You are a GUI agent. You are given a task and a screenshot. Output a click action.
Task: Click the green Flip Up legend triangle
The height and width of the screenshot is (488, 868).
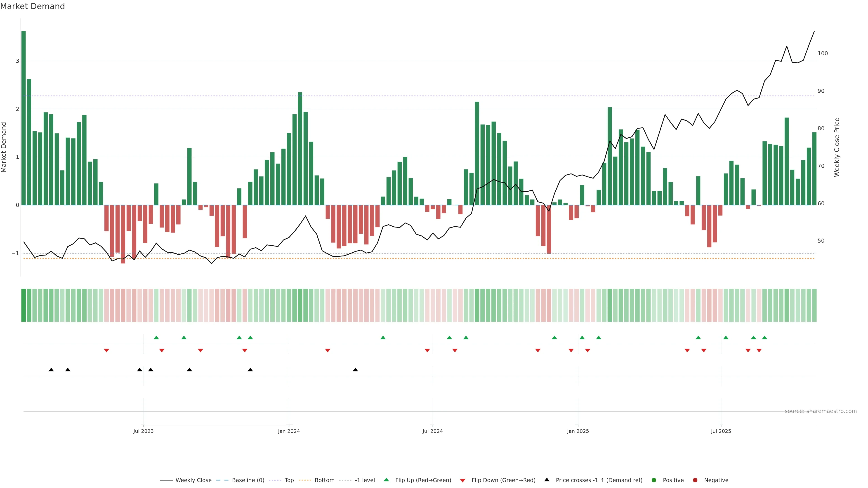pos(387,480)
